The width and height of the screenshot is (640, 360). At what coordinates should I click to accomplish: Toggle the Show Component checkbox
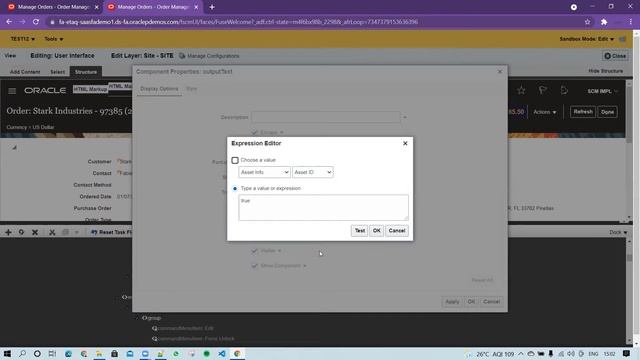tap(255, 266)
